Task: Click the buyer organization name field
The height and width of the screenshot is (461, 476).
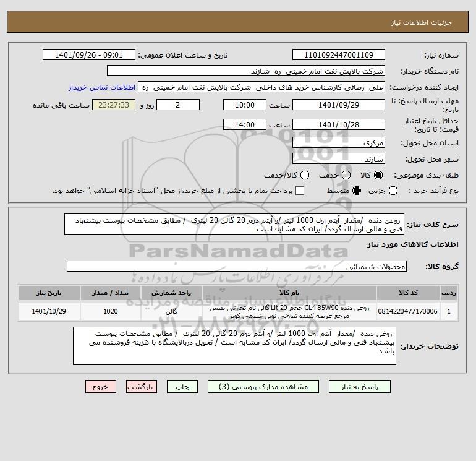Action: pyautogui.click(x=246, y=71)
